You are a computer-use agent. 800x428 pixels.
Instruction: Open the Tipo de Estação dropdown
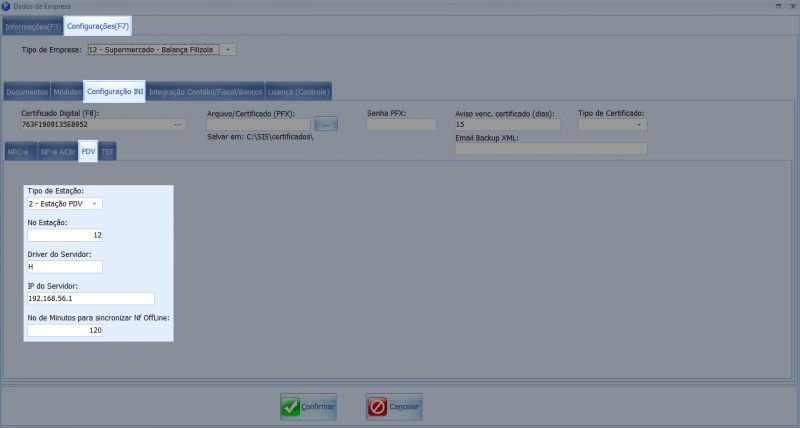(95, 203)
